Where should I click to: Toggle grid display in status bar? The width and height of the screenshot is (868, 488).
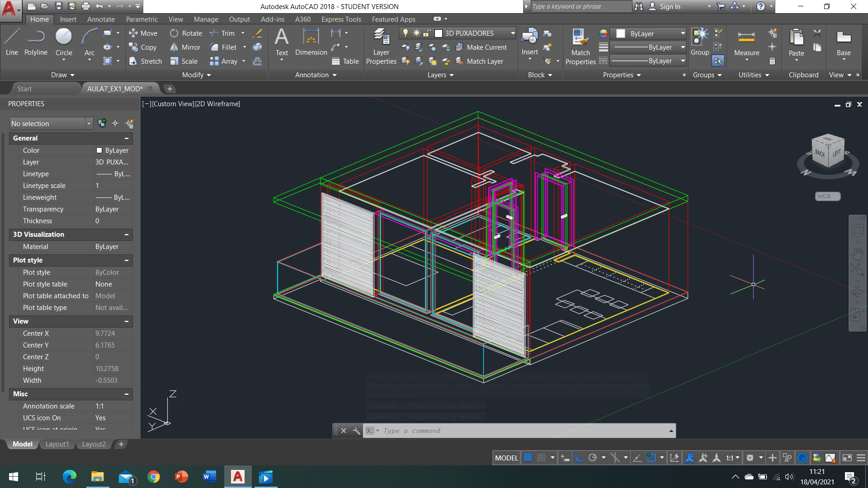coord(528,458)
